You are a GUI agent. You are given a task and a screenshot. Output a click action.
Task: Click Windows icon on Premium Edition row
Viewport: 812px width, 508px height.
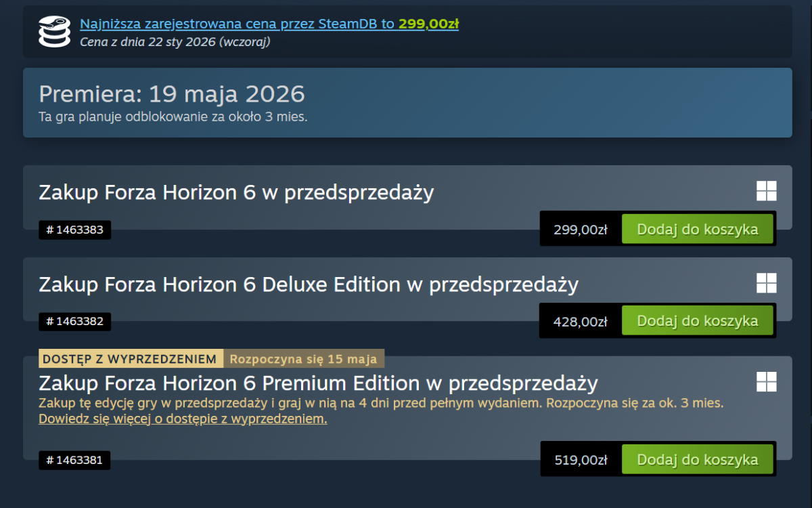tap(766, 381)
